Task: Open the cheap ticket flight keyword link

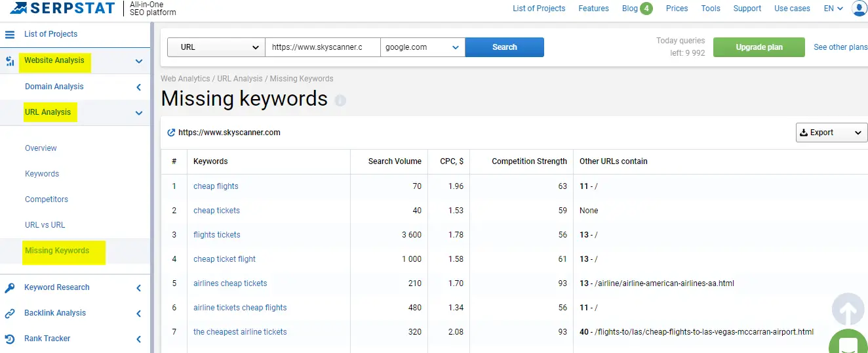Action: click(x=224, y=259)
